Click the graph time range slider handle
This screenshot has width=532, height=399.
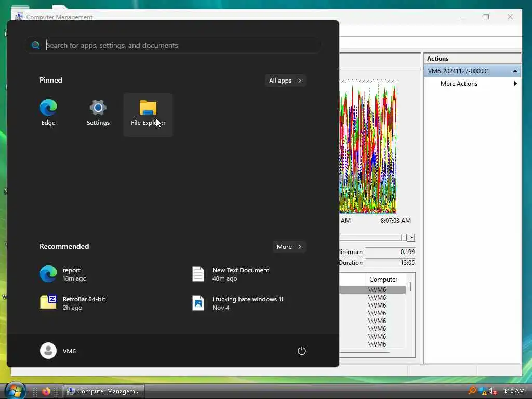point(404,237)
